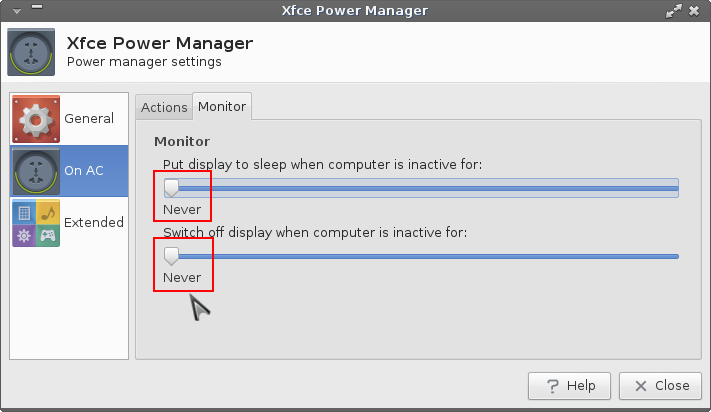Screen dimensions: 711x412
Task: Click the switch off display slider handle
Action: (171, 256)
